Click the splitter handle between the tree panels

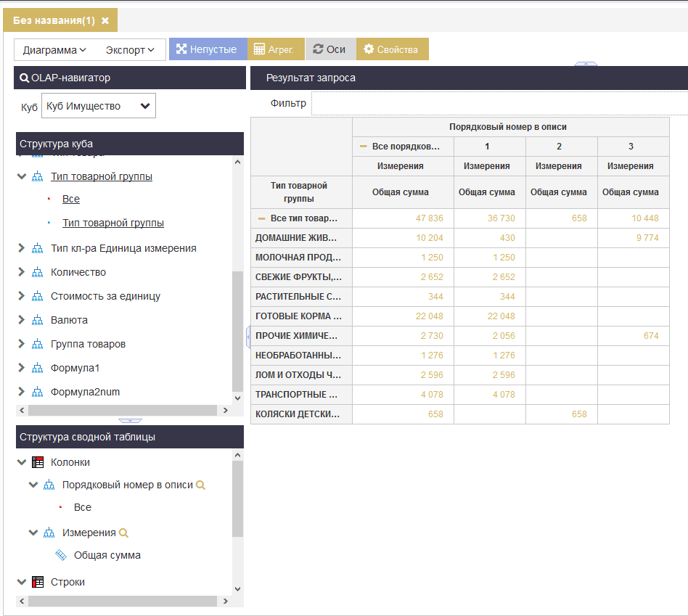click(130, 420)
